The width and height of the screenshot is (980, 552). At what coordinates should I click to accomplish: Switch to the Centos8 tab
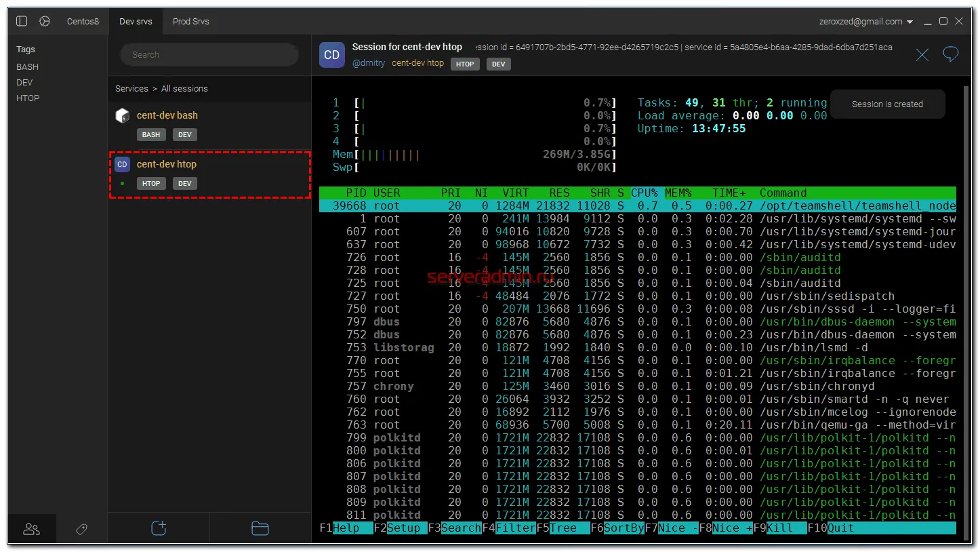pos(83,22)
